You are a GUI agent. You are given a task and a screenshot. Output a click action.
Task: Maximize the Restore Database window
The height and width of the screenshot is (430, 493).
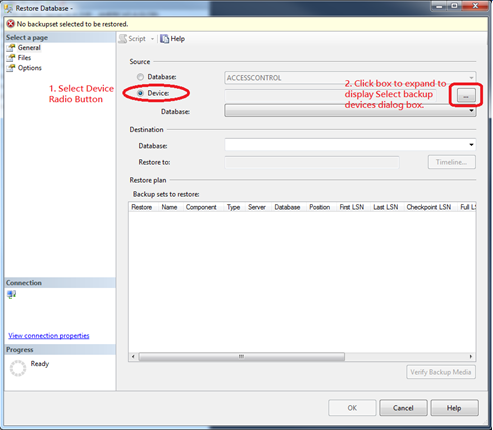tap(455, 6)
